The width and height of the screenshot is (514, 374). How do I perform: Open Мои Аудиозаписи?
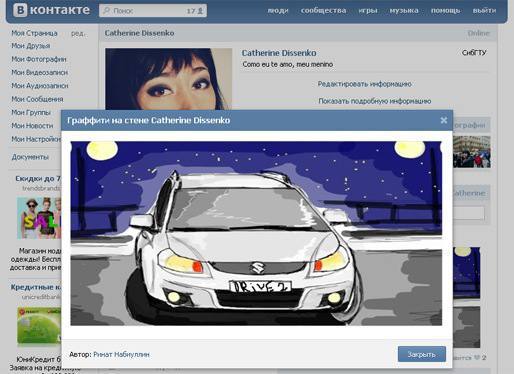40,86
